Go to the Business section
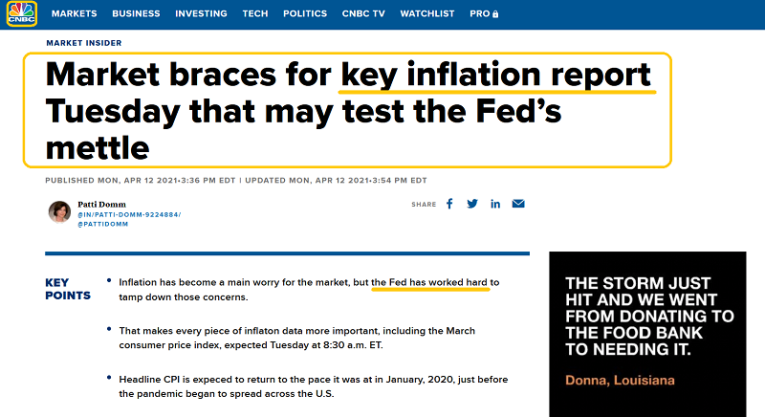The width and height of the screenshot is (765, 417). (x=136, y=14)
